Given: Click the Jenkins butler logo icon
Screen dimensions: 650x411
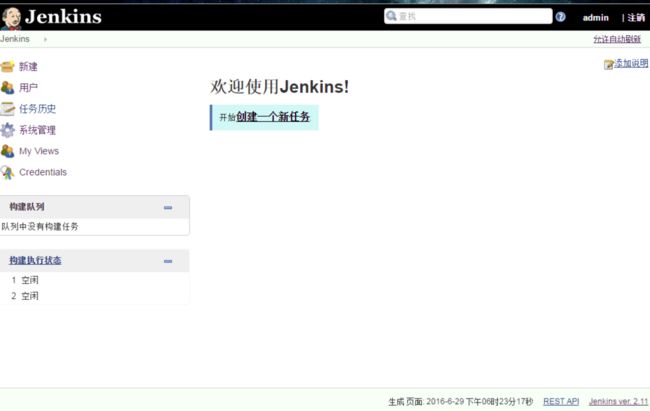Looking at the screenshot, I should tap(11, 18).
